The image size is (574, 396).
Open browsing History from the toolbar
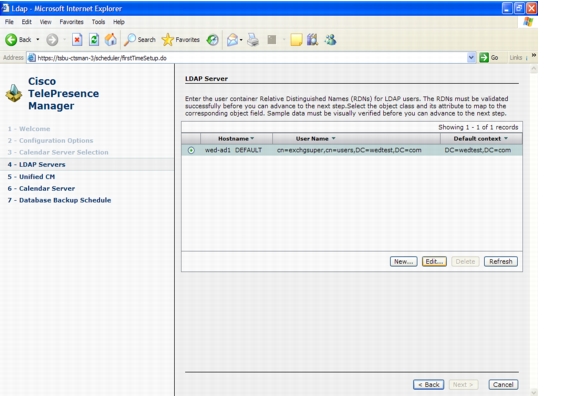click(x=212, y=40)
